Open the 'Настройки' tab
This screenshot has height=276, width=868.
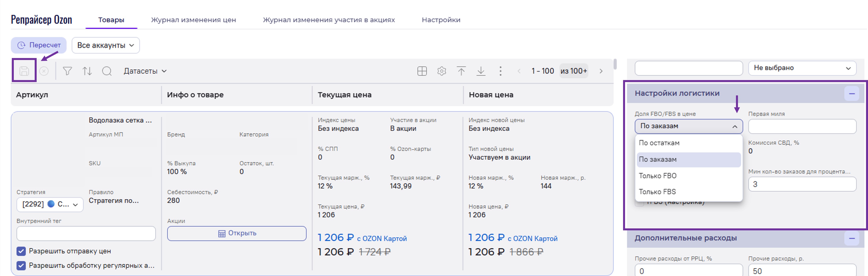441,20
